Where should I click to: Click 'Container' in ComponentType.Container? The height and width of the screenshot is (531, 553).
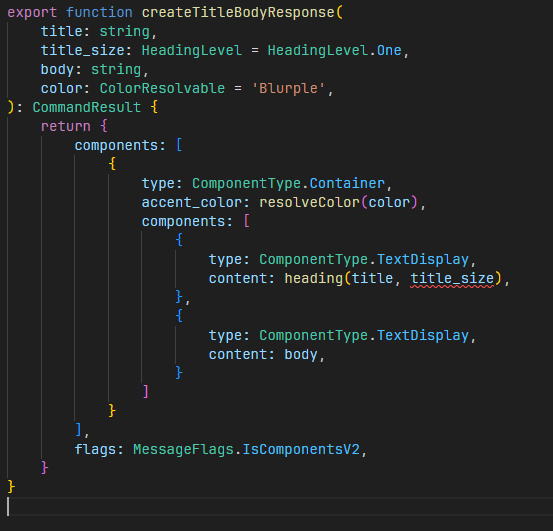pos(347,184)
